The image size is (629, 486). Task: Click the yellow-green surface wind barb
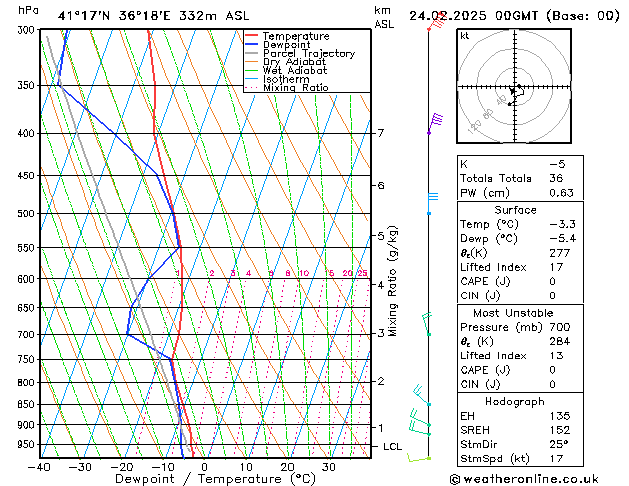tap(419, 458)
